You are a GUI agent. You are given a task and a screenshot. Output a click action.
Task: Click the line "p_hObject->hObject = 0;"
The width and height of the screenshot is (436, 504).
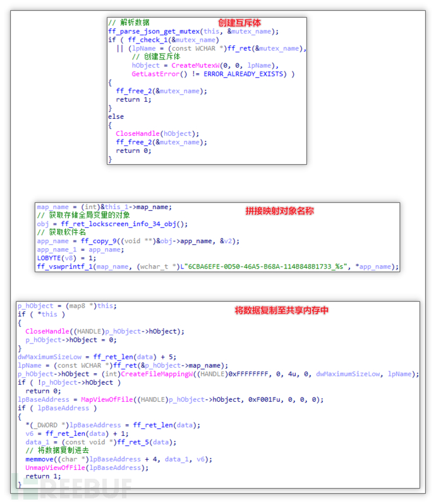71,340
